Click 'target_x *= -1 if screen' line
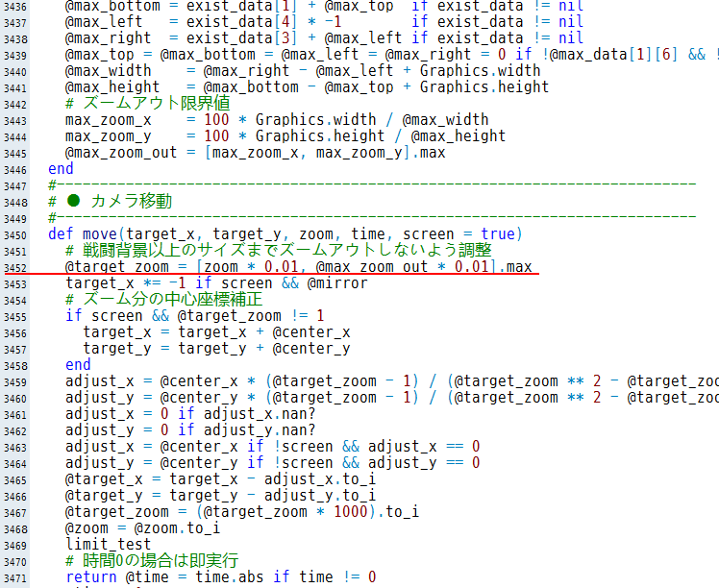 click(x=216, y=283)
